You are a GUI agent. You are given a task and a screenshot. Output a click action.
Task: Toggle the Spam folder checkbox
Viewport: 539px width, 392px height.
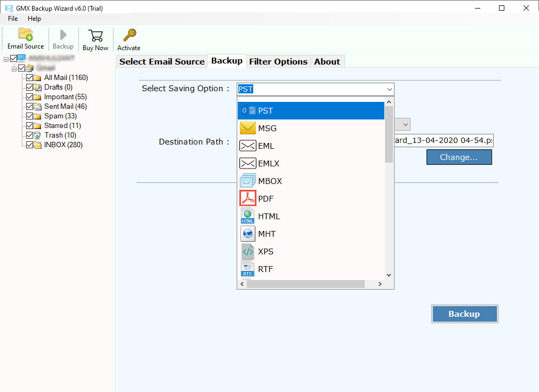tap(29, 116)
